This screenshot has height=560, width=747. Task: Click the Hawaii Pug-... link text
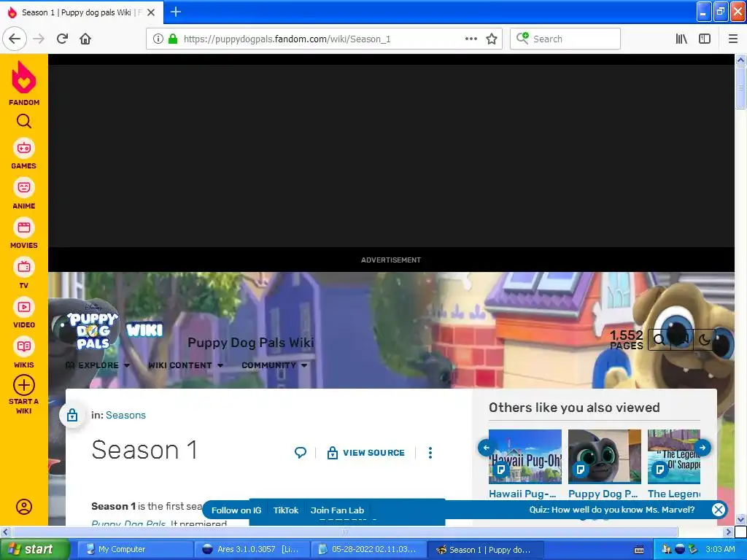click(522, 494)
